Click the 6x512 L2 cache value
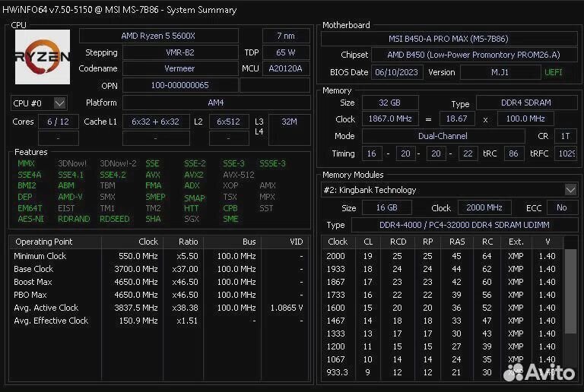This screenshot has height=392, width=584. pyautogui.click(x=229, y=122)
